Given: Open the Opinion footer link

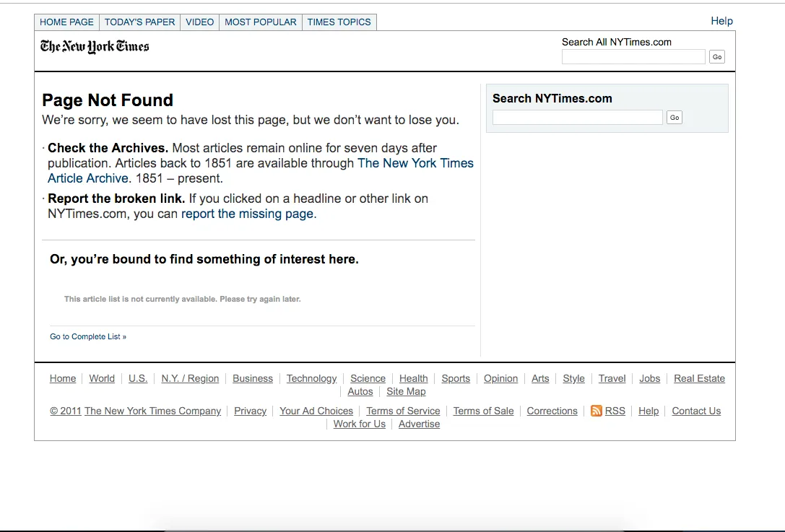Looking at the screenshot, I should pos(500,378).
